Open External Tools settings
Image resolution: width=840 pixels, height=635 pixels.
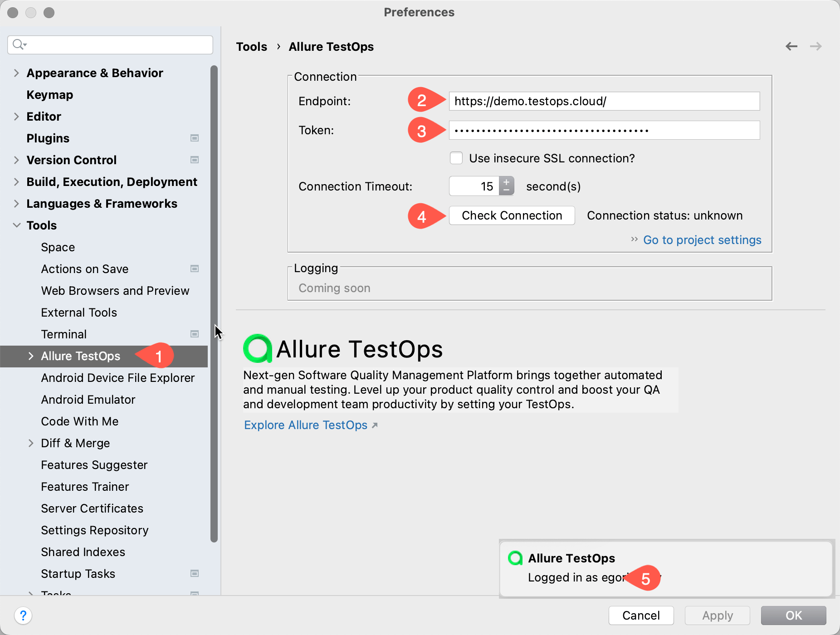(x=79, y=313)
